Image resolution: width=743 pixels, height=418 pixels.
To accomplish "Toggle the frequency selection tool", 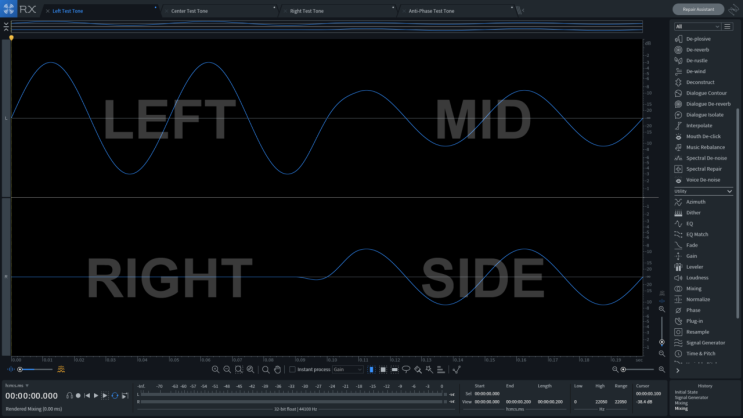I will pyautogui.click(x=395, y=370).
